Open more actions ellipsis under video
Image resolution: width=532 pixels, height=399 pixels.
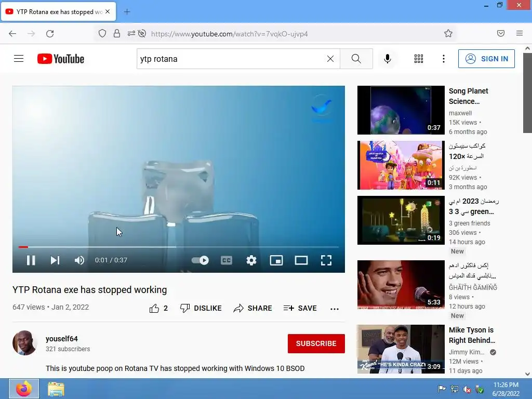(335, 309)
